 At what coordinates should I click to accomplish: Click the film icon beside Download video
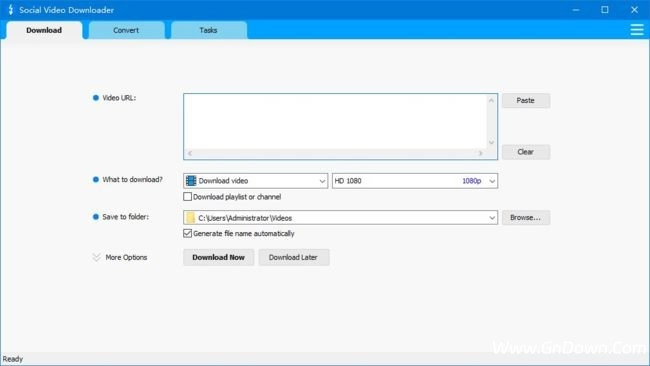(191, 181)
